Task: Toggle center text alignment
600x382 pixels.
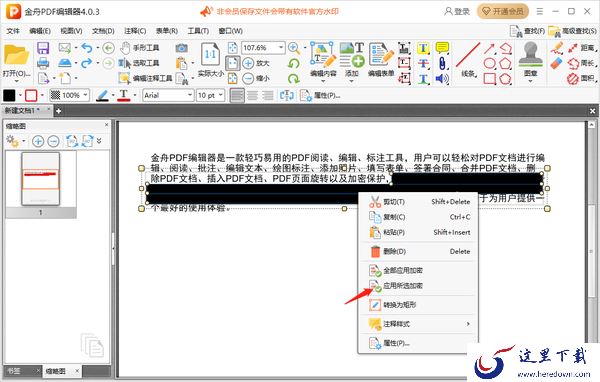Action: 252,95
